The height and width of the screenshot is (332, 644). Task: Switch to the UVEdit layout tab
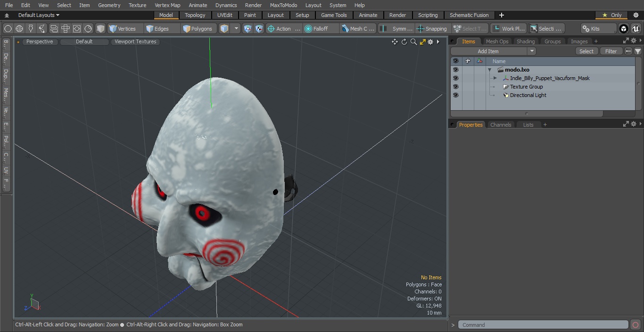[225, 15]
